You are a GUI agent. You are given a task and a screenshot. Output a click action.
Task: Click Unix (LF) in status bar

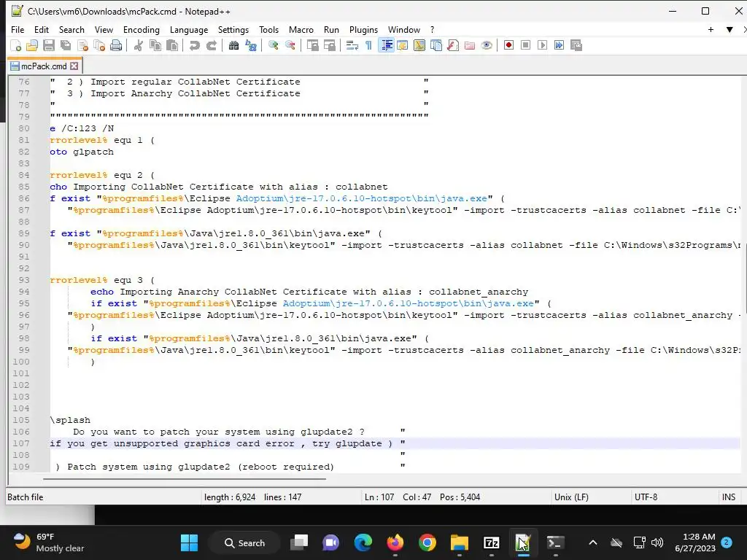click(x=571, y=497)
